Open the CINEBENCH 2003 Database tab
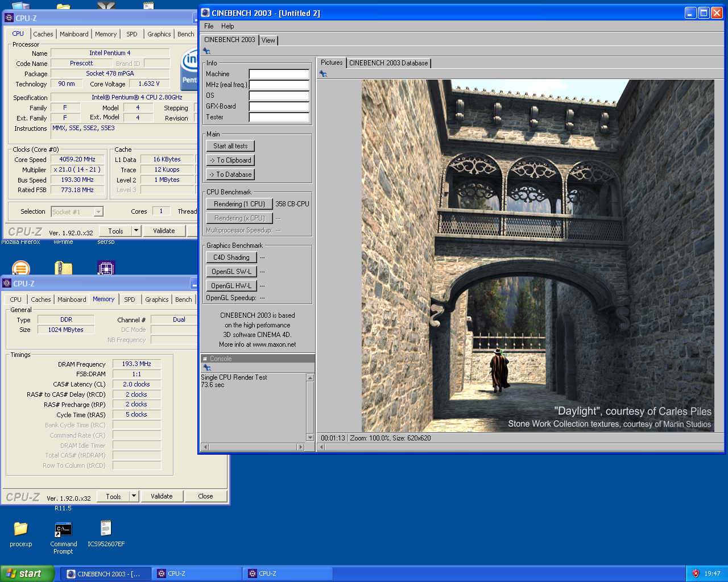This screenshot has width=728, height=582. [x=388, y=63]
